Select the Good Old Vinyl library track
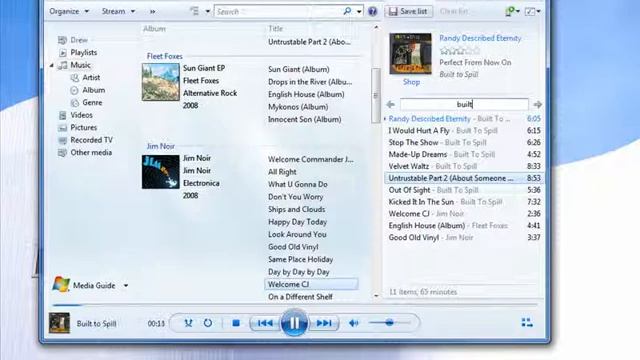This screenshot has height=360, width=640. click(x=293, y=247)
